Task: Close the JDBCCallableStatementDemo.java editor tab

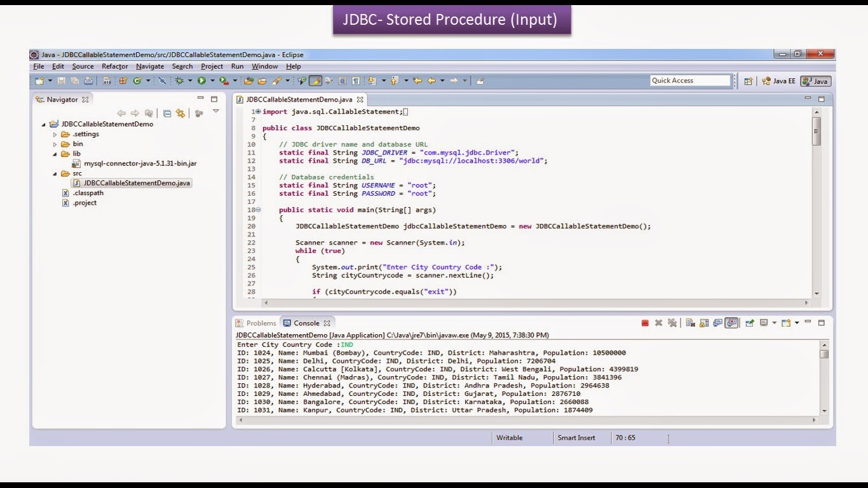Action: [360, 99]
